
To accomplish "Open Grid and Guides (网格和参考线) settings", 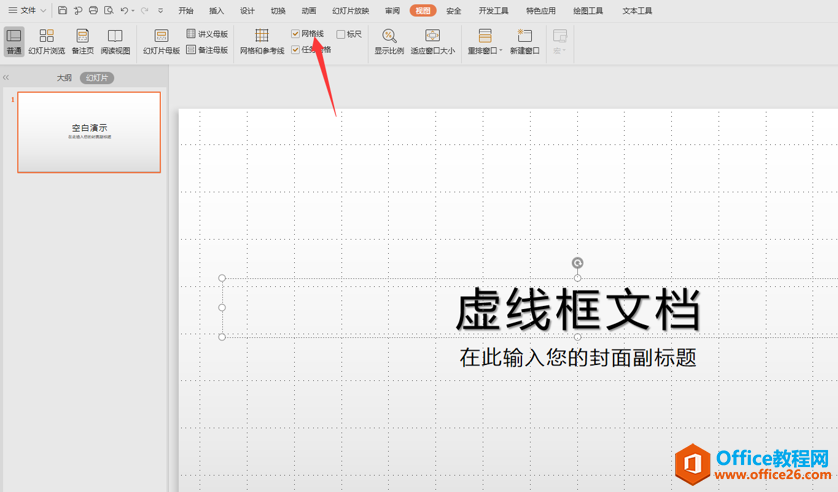I will [262, 41].
